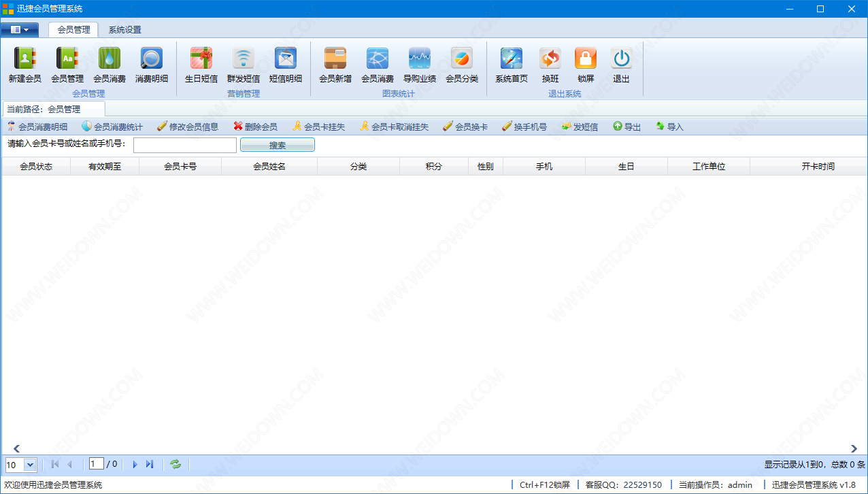The width and height of the screenshot is (868, 494).
Task: Click 会员换卡 toolbar item
Action: click(465, 127)
